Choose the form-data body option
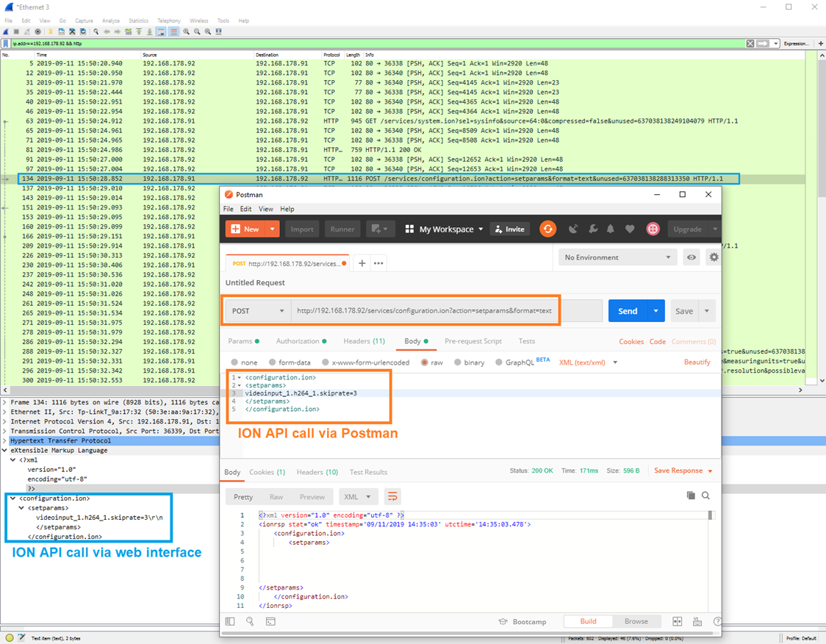The image size is (826, 644). click(271, 361)
